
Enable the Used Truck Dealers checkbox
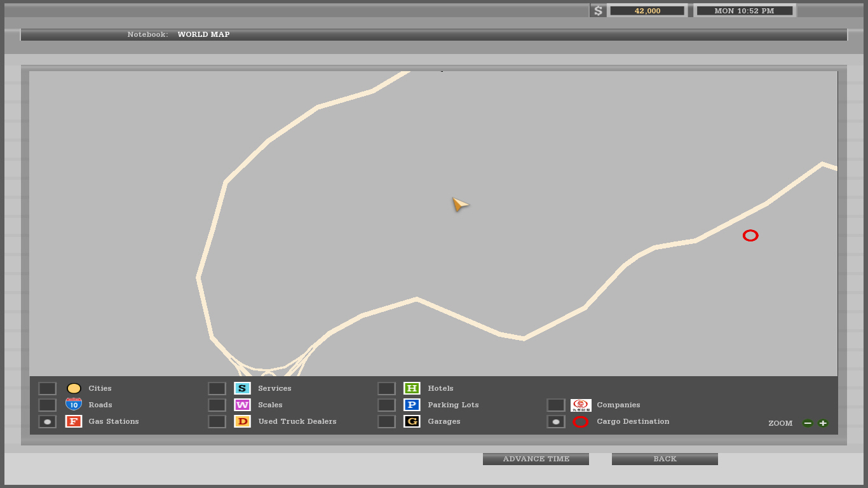coord(217,421)
